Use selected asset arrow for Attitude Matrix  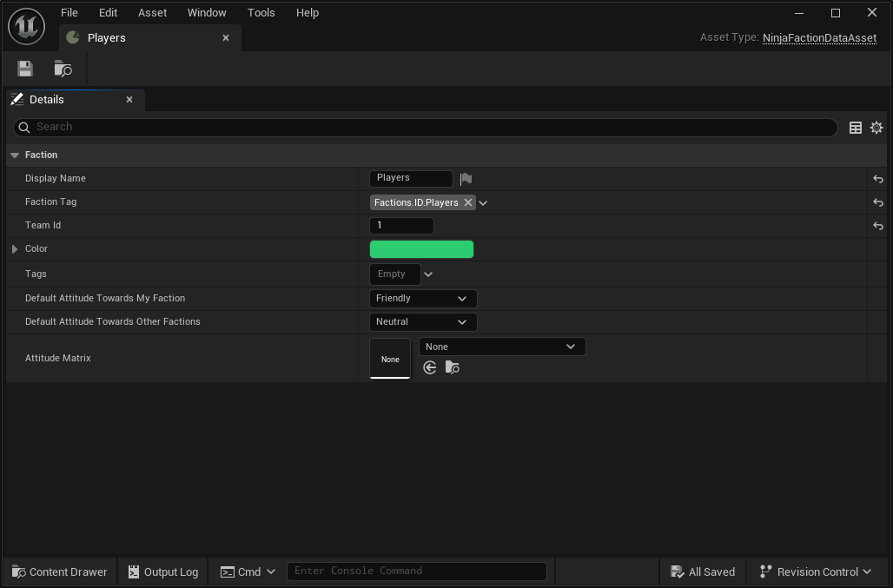coord(430,368)
